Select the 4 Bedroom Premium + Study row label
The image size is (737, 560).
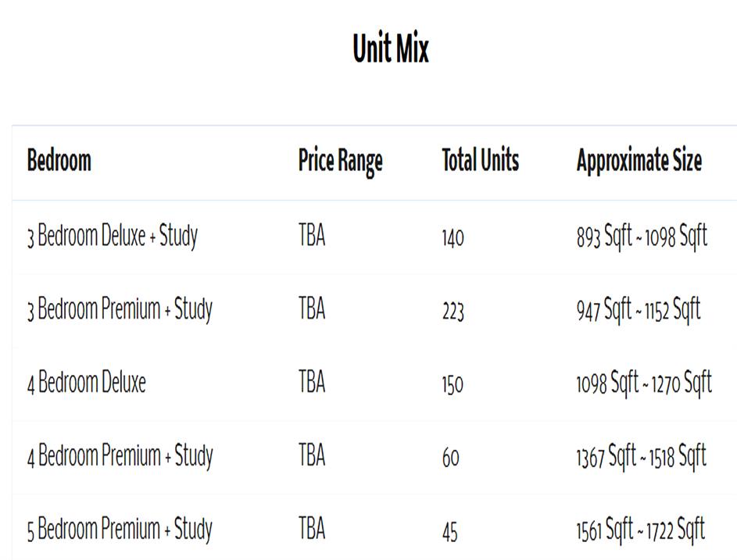[x=120, y=455]
